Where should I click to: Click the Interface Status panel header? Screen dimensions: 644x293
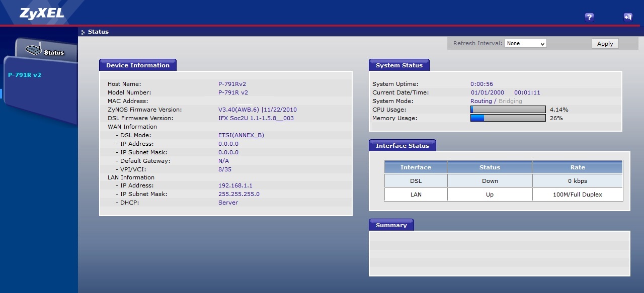tap(403, 146)
